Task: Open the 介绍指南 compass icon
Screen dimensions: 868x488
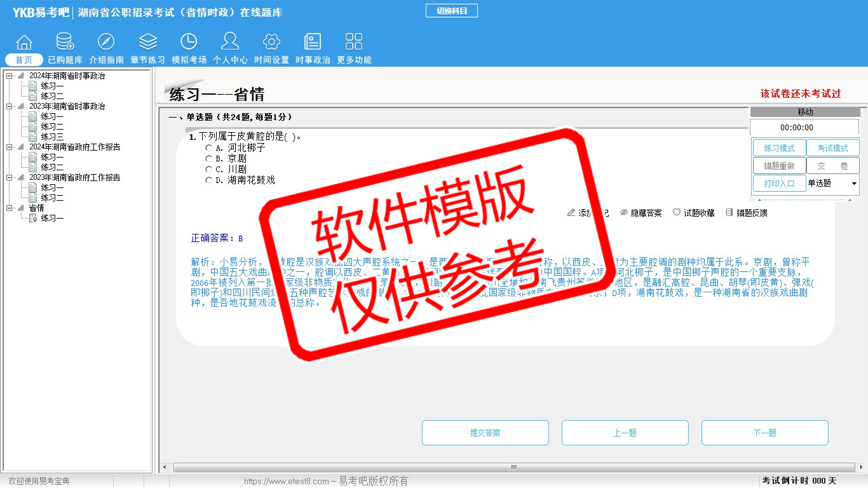Action: [106, 43]
